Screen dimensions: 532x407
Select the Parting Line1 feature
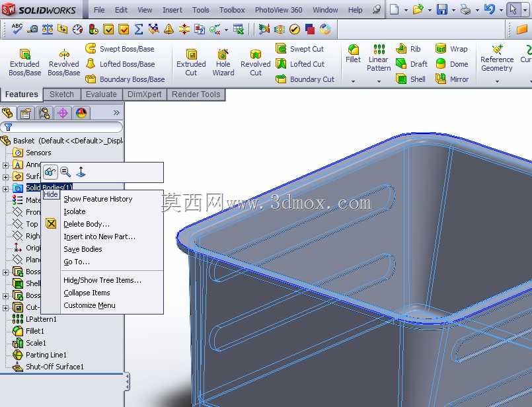(40, 355)
